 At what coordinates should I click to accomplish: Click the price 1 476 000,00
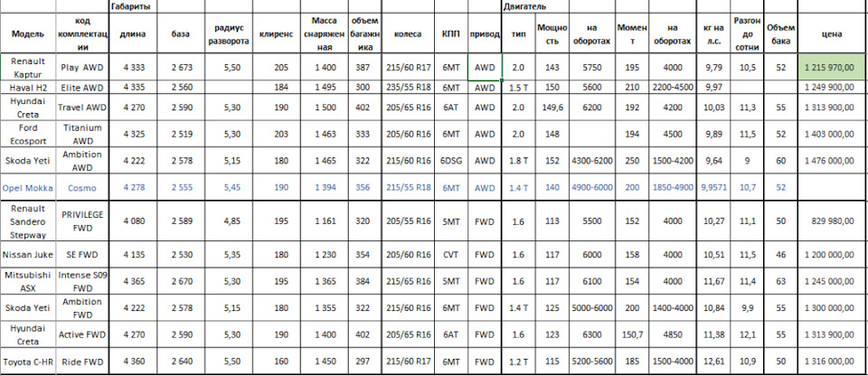point(832,161)
